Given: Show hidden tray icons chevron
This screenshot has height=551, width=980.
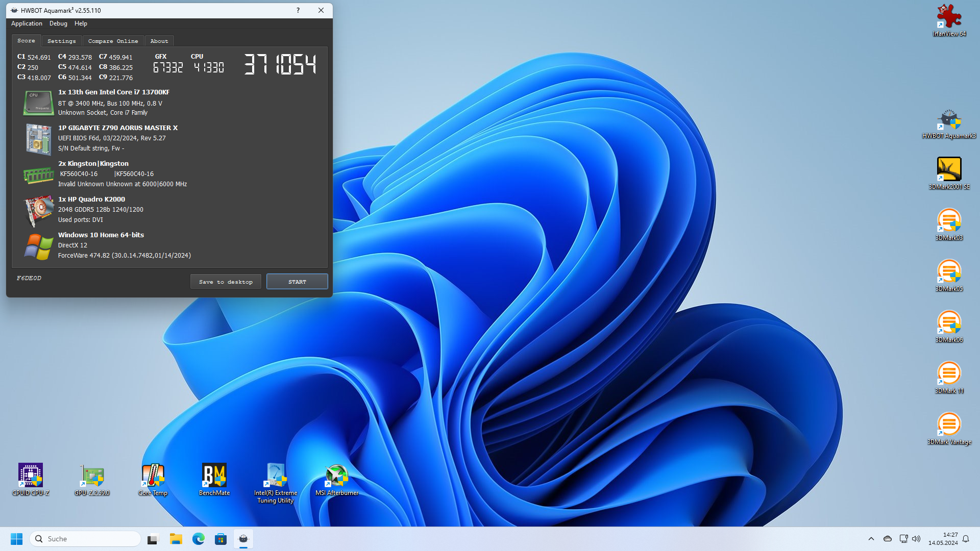Looking at the screenshot, I should (x=871, y=539).
